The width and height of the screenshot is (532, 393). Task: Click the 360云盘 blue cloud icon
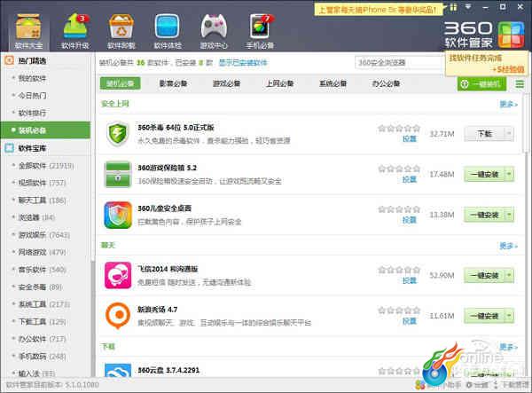pyautogui.click(x=118, y=370)
